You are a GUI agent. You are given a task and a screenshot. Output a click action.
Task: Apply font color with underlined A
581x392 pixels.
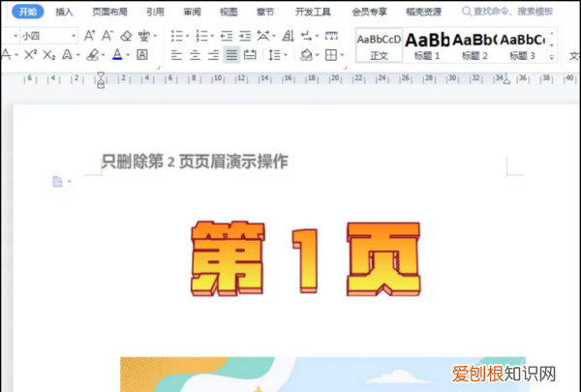tap(117, 55)
